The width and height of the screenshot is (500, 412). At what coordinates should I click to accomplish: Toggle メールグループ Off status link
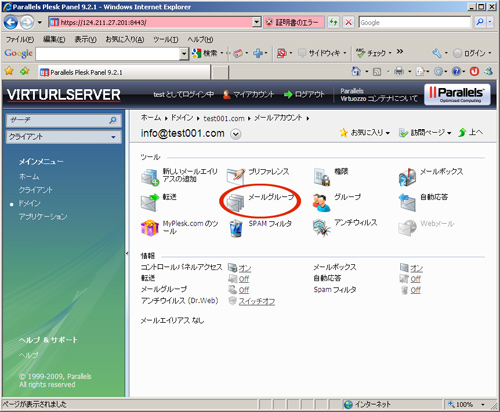pos(244,290)
